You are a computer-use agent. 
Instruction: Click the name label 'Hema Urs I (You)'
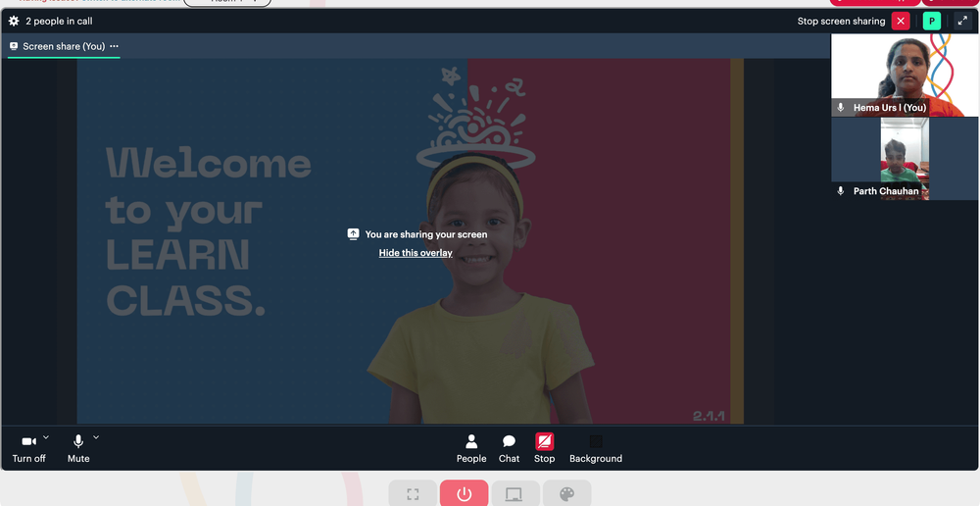point(890,108)
